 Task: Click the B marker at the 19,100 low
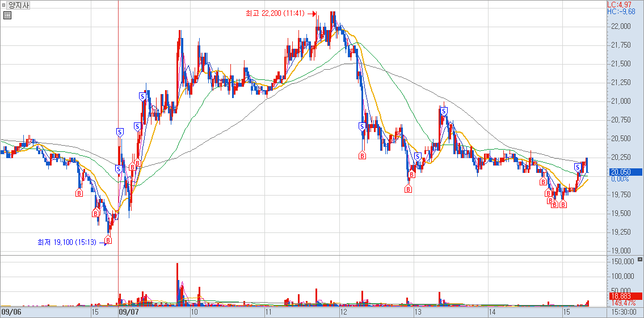(108, 240)
